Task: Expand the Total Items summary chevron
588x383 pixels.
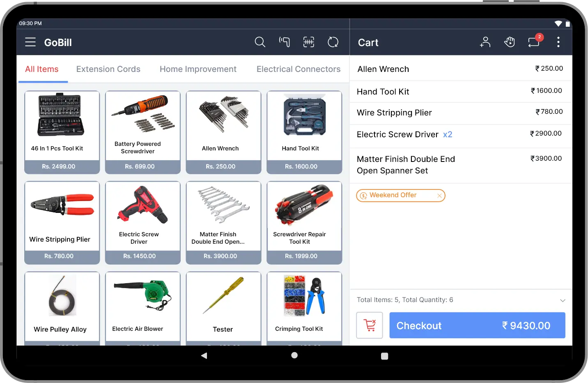Action: [x=563, y=300]
